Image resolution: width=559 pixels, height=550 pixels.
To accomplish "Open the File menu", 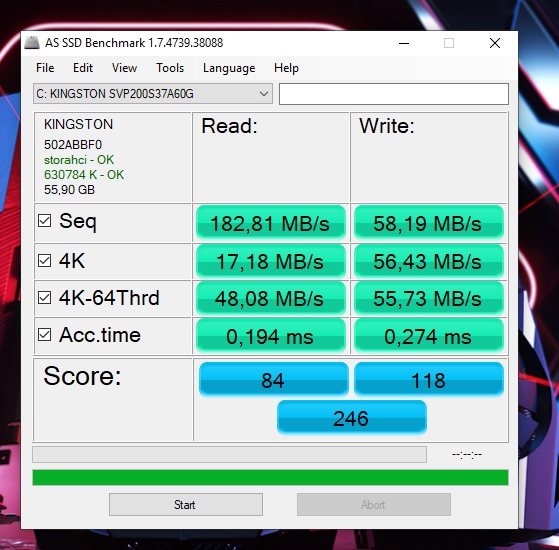I will click(45, 68).
